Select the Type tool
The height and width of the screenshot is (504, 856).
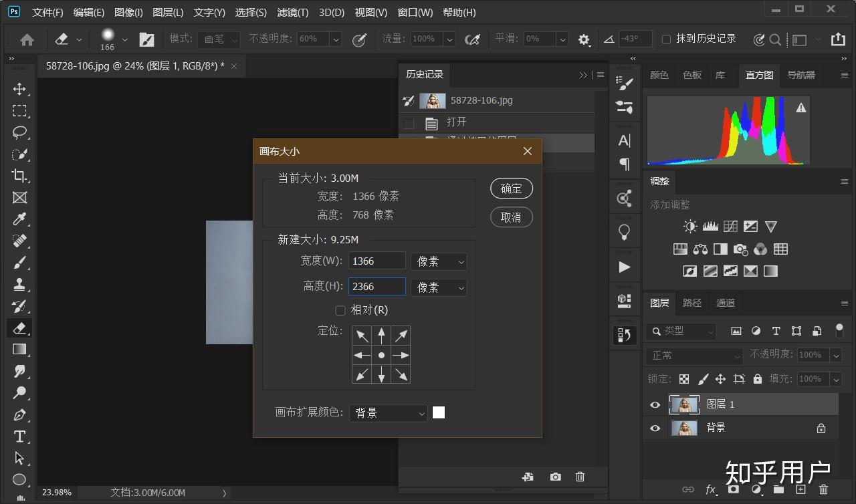19,436
